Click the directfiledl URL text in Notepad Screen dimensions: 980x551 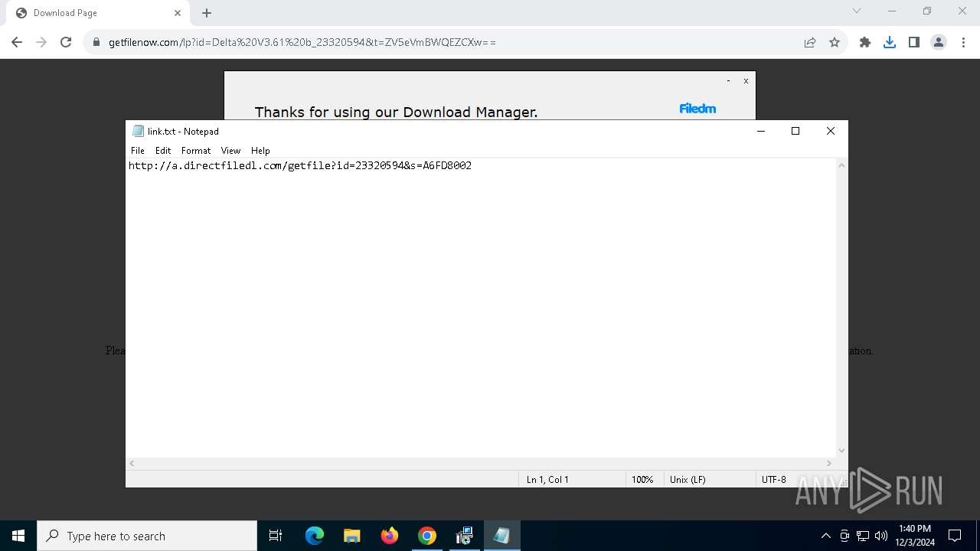(x=300, y=165)
